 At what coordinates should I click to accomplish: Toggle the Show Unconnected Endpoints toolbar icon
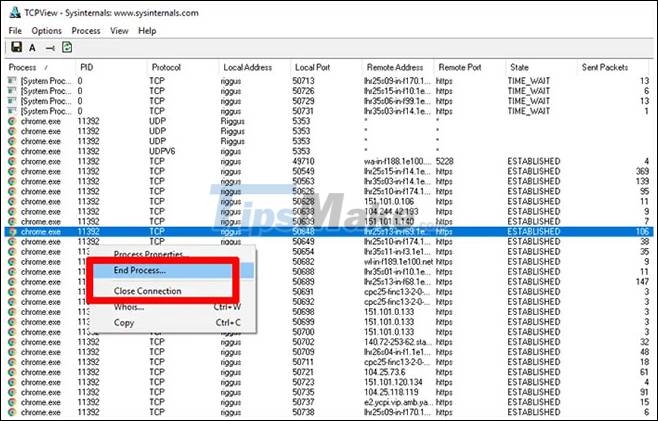(50, 48)
